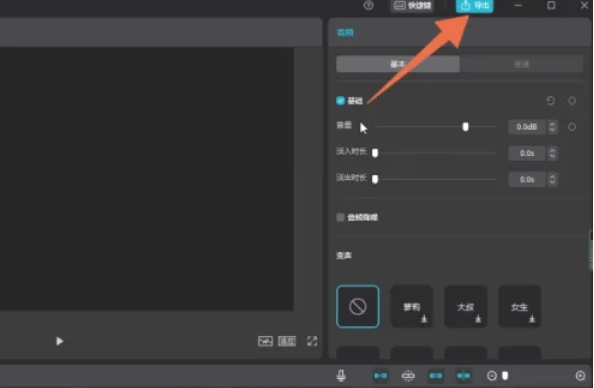Enter fullscreen with the expand arrows icon
The width and height of the screenshot is (594, 388).
tap(312, 341)
